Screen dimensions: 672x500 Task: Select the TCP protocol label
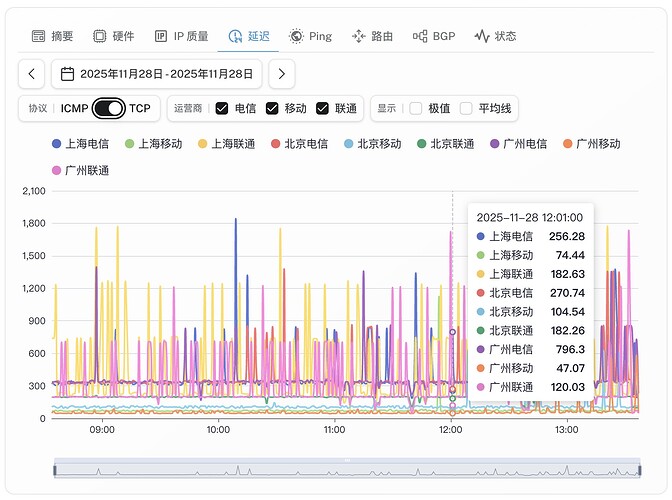[x=140, y=108]
